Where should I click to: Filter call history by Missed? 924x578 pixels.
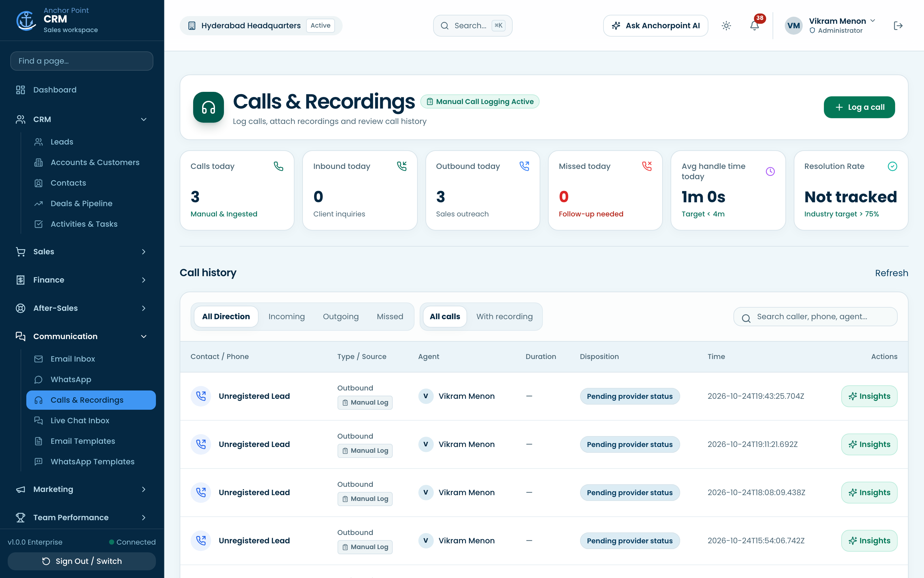pos(390,317)
